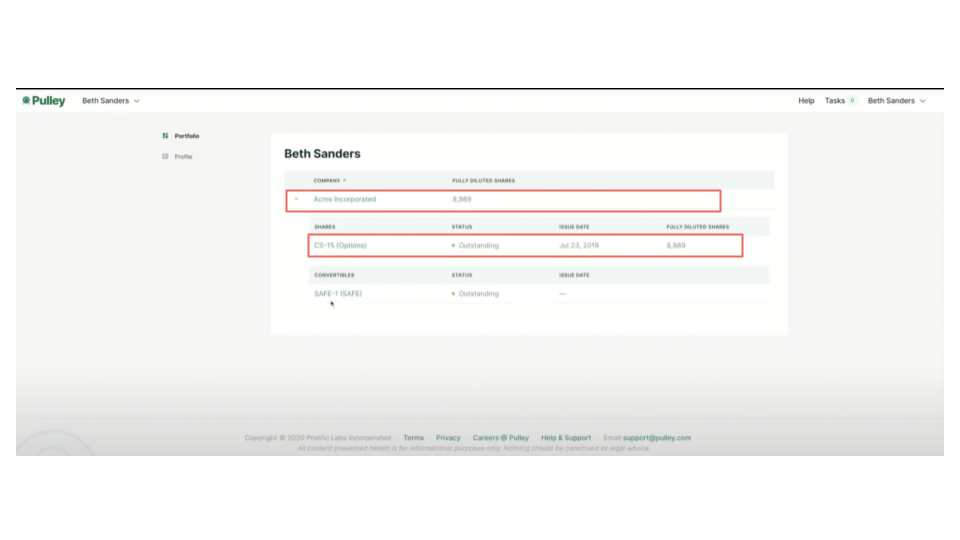The height and width of the screenshot is (540, 960).
Task: Open the Beth Sanders user menu at top right
Action: [896, 101]
